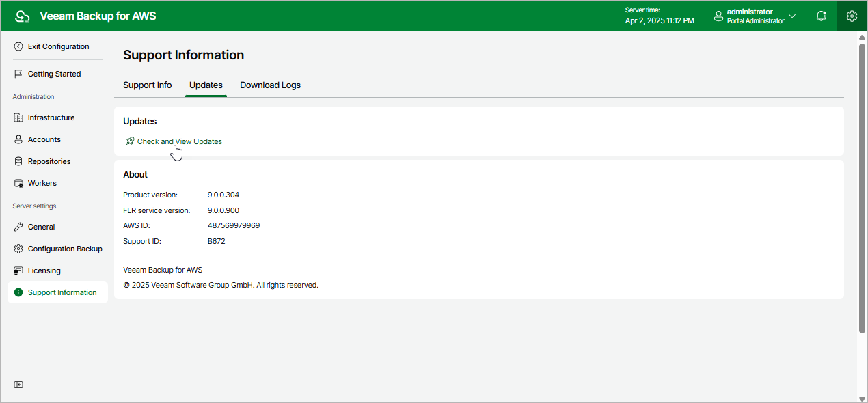
Task: Click the Infrastructure building icon
Action: 18,117
